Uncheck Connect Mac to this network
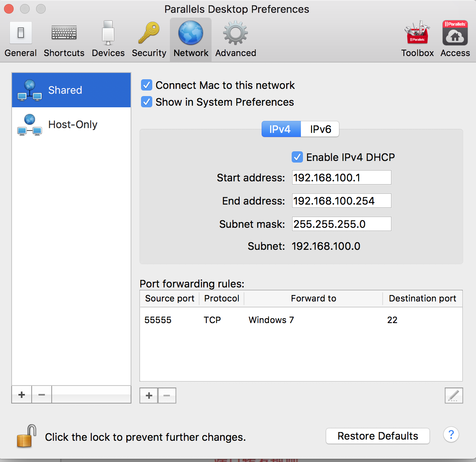The height and width of the screenshot is (462, 476). tap(147, 85)
